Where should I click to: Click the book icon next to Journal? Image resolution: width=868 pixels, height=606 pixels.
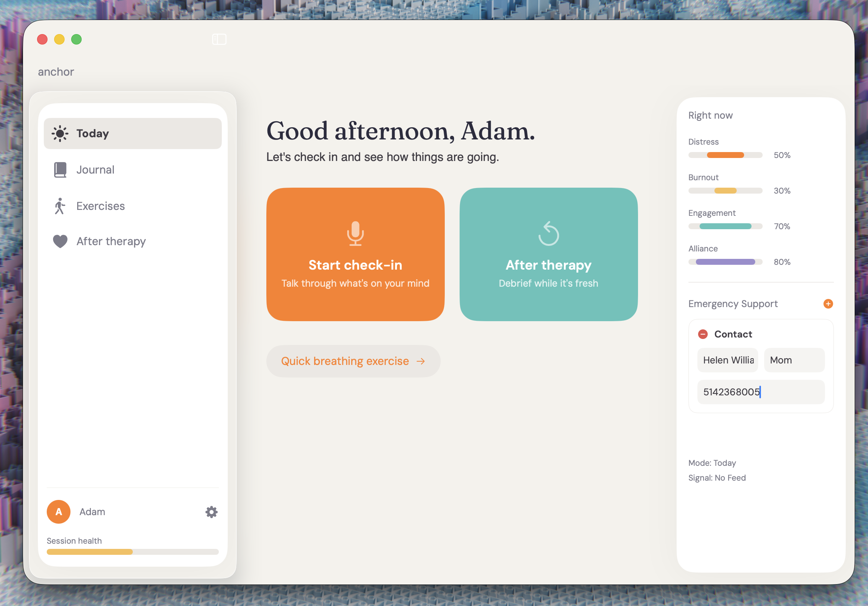(60, 170)
